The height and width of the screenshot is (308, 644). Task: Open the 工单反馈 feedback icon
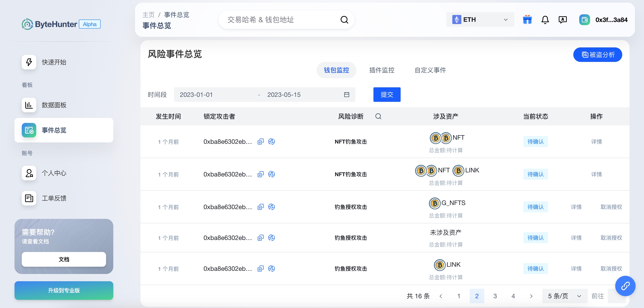(29, 198)
